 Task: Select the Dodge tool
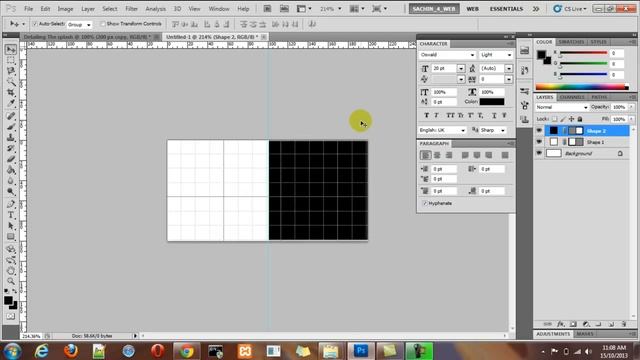(11, 191)
